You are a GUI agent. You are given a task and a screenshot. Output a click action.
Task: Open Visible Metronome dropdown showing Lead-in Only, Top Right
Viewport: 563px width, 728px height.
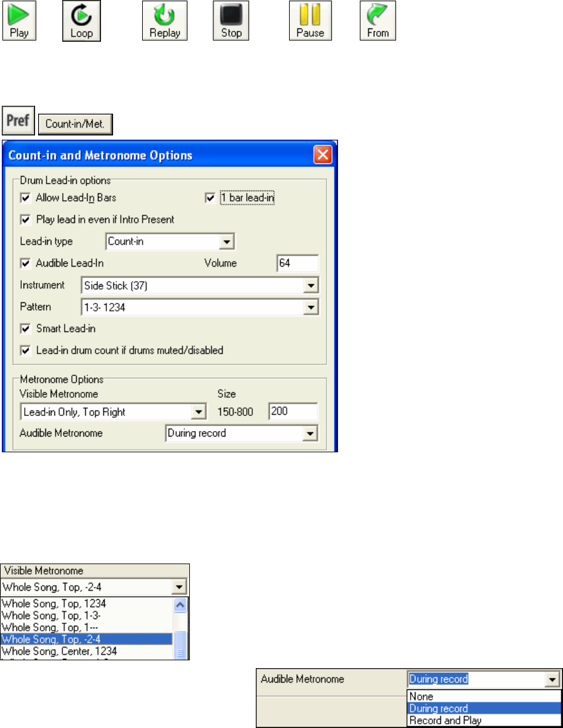coord(199,412)
